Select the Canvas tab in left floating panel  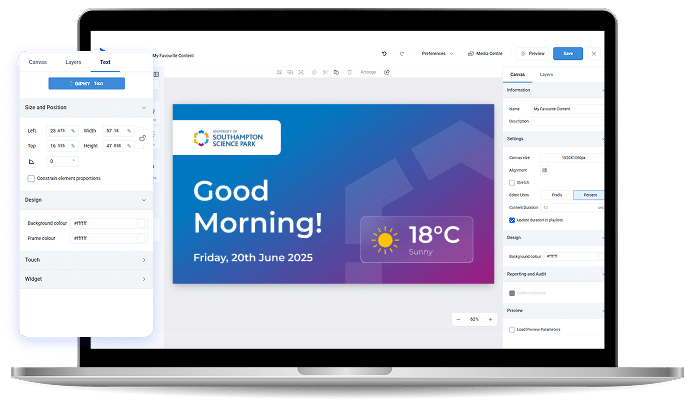point(38,62)
